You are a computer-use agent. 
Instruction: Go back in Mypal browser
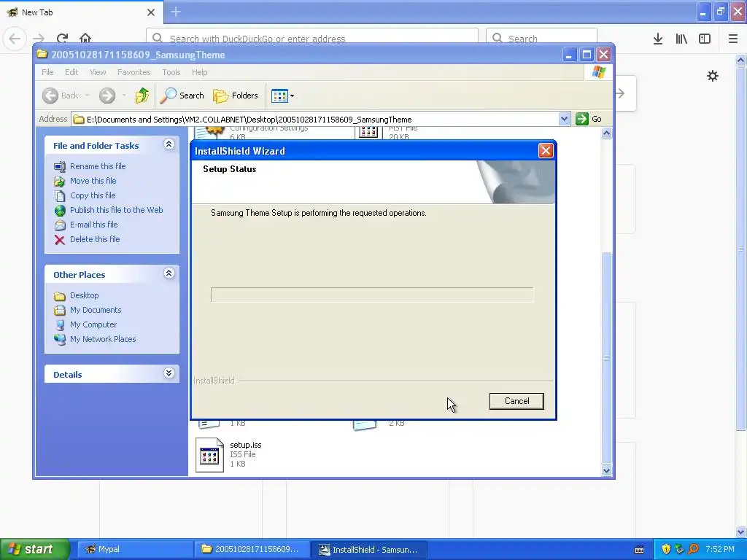tap(15, 39)
